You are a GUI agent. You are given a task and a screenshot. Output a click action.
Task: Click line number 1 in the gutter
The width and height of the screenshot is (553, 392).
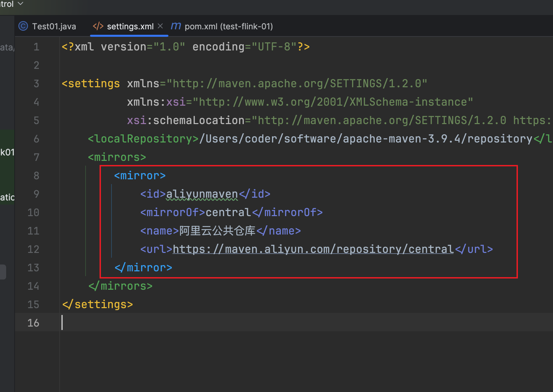tap(36, 47)
